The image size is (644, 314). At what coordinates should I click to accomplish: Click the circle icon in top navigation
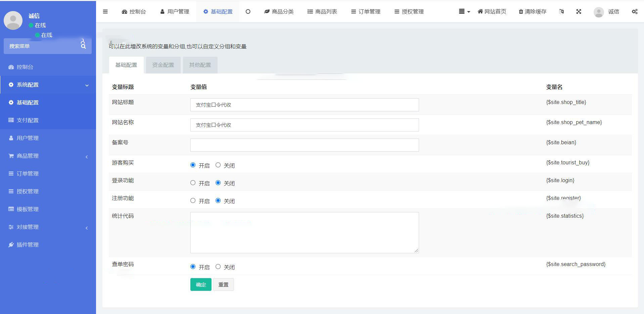point(248,11)
